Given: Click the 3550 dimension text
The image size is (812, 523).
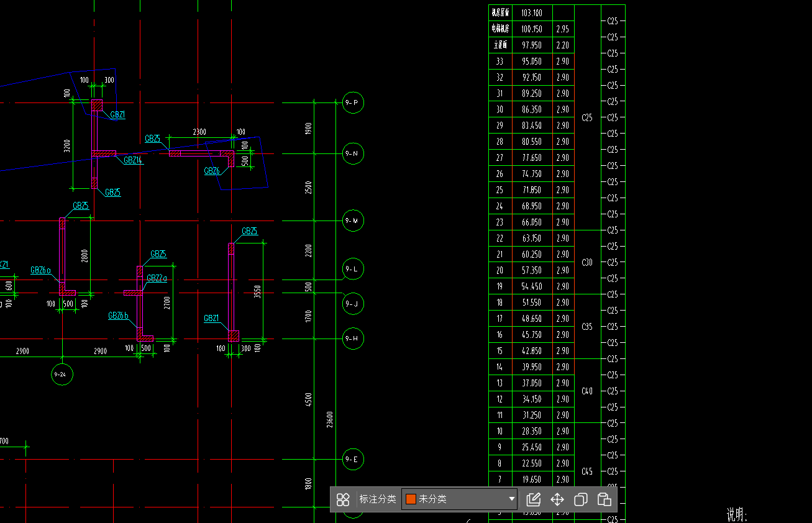Looking at the screenshot, I should [257, 292].
